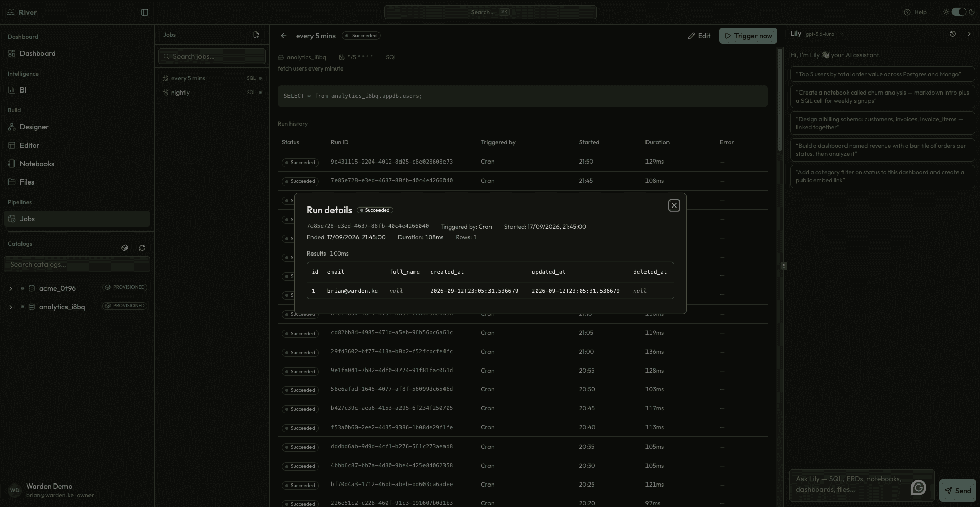This screenshot has height=507, width=980.
Task: Pick the churn analysis notebook suggestion
Action: (x=882, y=97)
